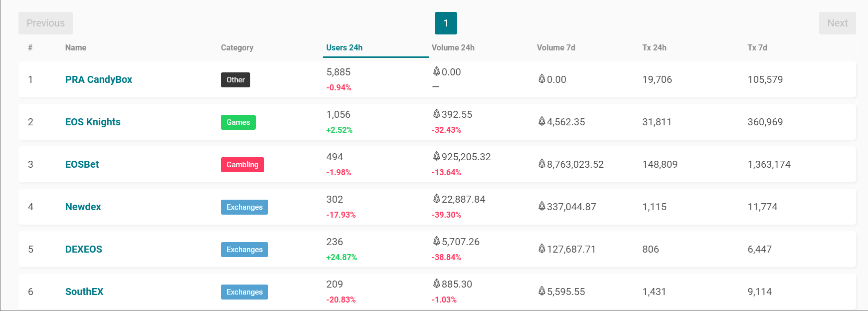Click the 148,809 Tx 24h value
This screenshot has width=868, height=311.
coord(660,164)
